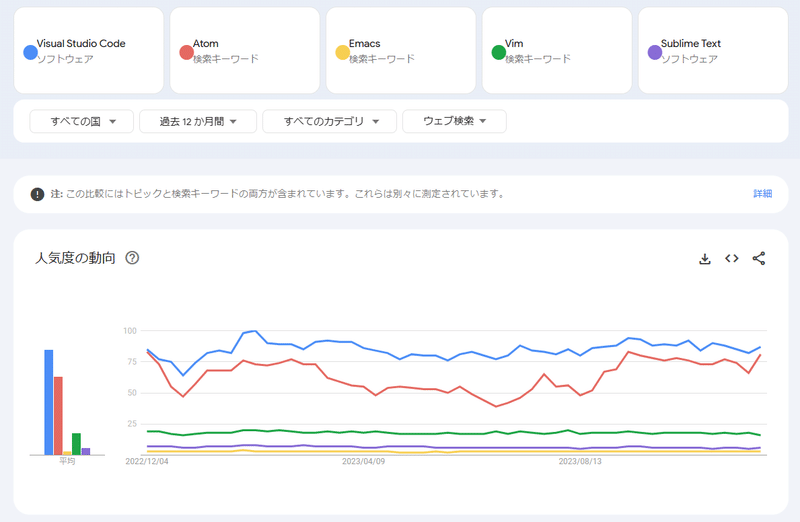Screen dimensions: 800x522
Task: Select the Visual Studio Code term card
Action: coord(89,51)
